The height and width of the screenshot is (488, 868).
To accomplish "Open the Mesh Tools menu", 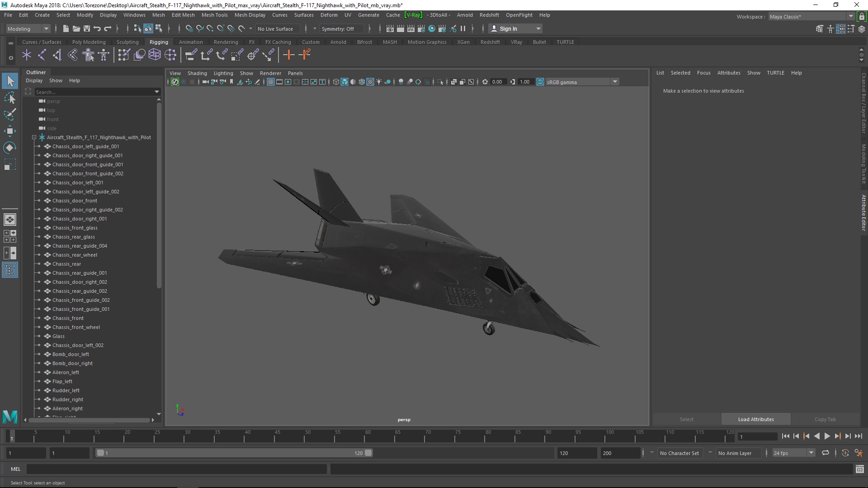I will pyautogui.click(x=214, y=15).
